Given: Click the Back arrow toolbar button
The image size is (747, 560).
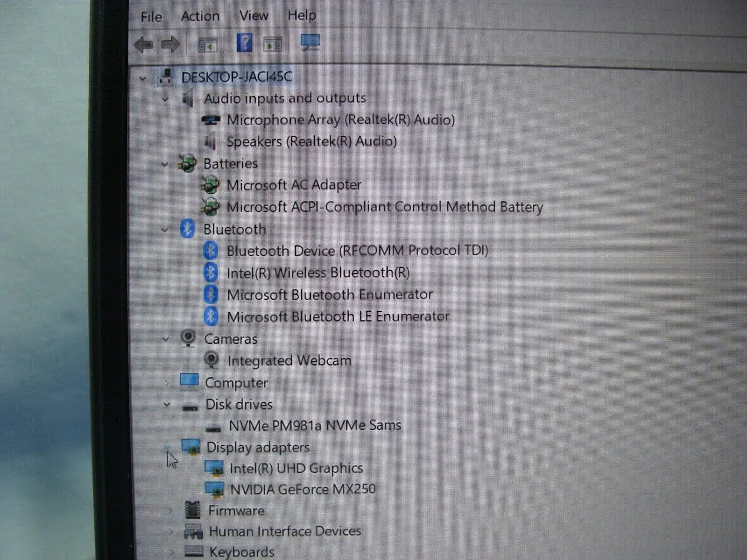Looking at the screenshot, I should click(x=143, y=45).
